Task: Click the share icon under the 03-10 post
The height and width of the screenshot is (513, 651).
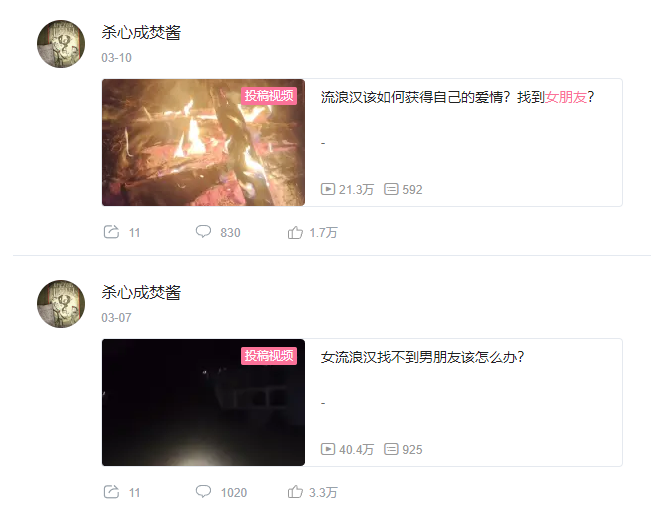Action: (111, 232)
